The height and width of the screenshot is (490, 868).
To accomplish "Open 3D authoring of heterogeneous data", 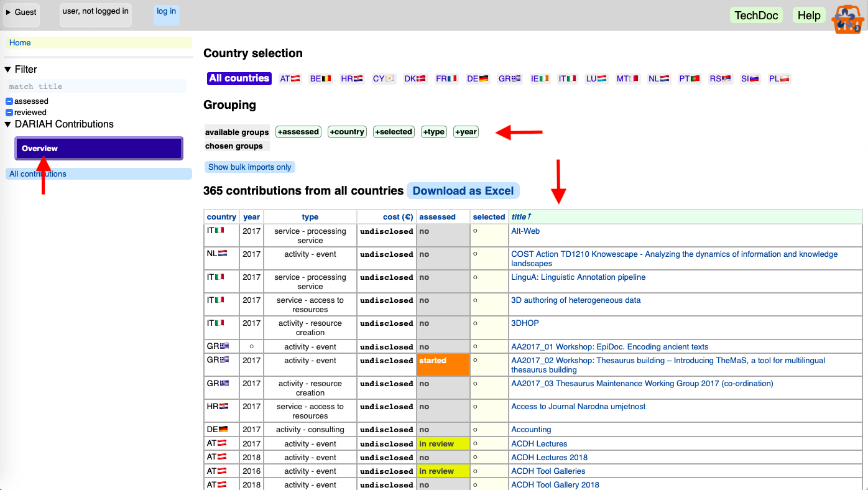I will tap(576, 300).
